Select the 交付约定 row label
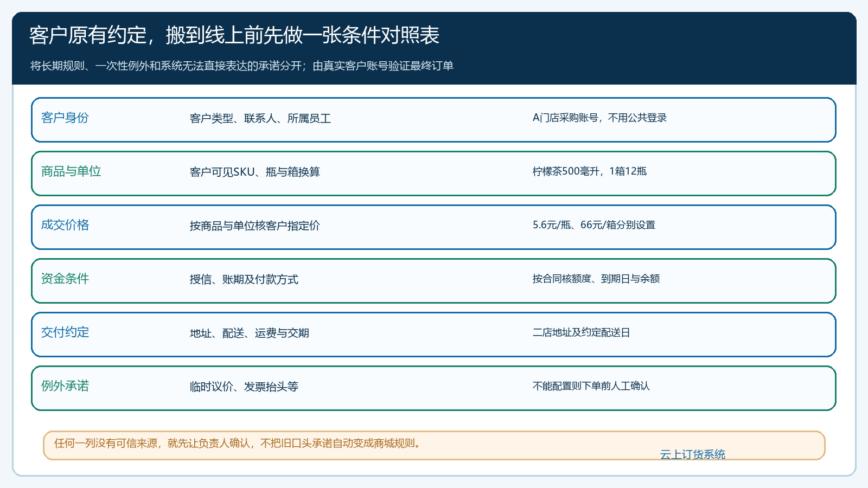This screenshot has width=868, height=488. (65, 332)
